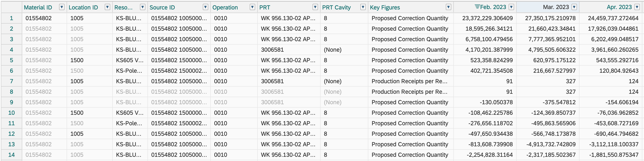The height and width of the screenshot is (161, 644).
Task: Open the PRT column filter dropdown
Action: click(x=315, y=7)
